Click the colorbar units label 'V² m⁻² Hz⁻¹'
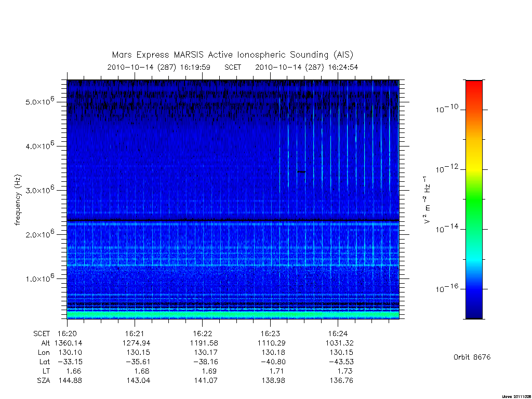532x399 pixels. pyautogui.click(x=427, y=199)
